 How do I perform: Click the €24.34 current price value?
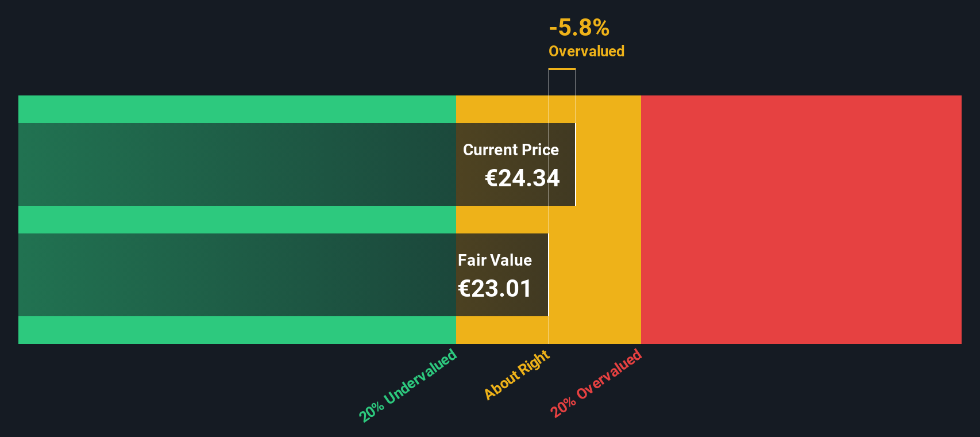pos(522,178)
